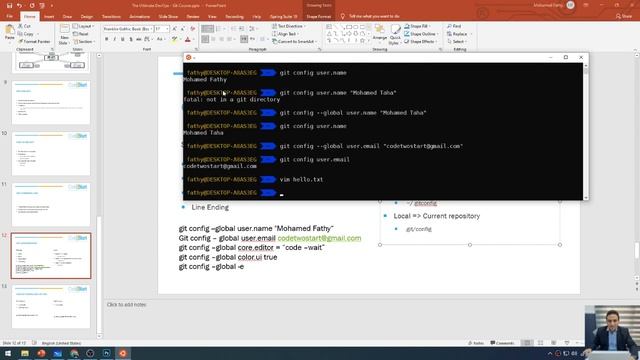
Task: Insert a New Slide
Action: pyautogui.click(x=64, y=35)
